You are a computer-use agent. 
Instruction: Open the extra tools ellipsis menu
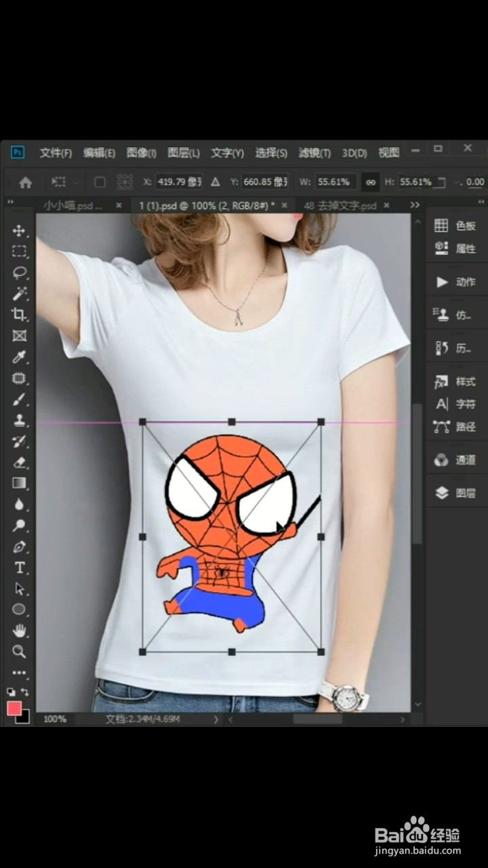pyautogui.click(x=19, y=673)
